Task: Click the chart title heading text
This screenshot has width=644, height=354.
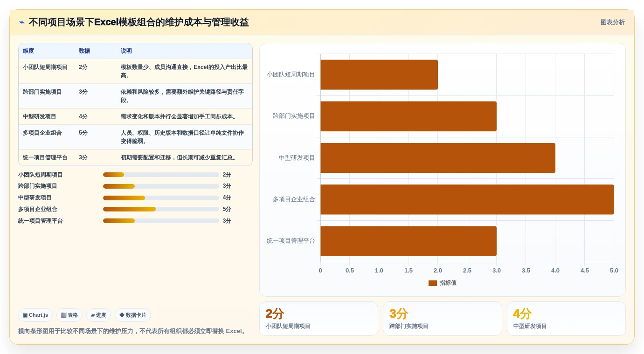Action: [138, 22]
